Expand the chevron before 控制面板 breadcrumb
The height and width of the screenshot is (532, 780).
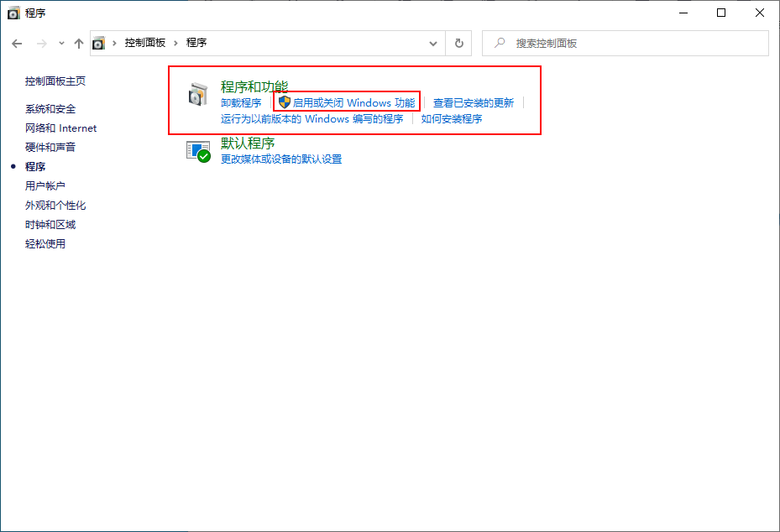click(x=114, y=44)
